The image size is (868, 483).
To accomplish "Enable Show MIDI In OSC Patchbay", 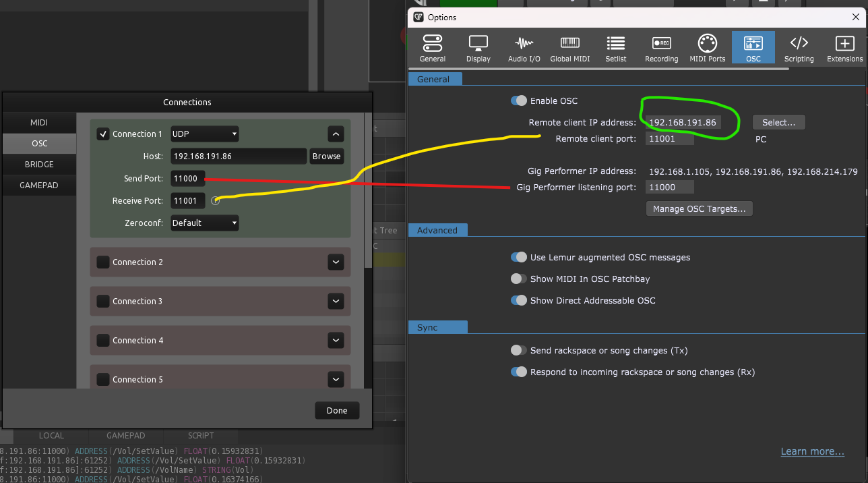I will (519, 279).
